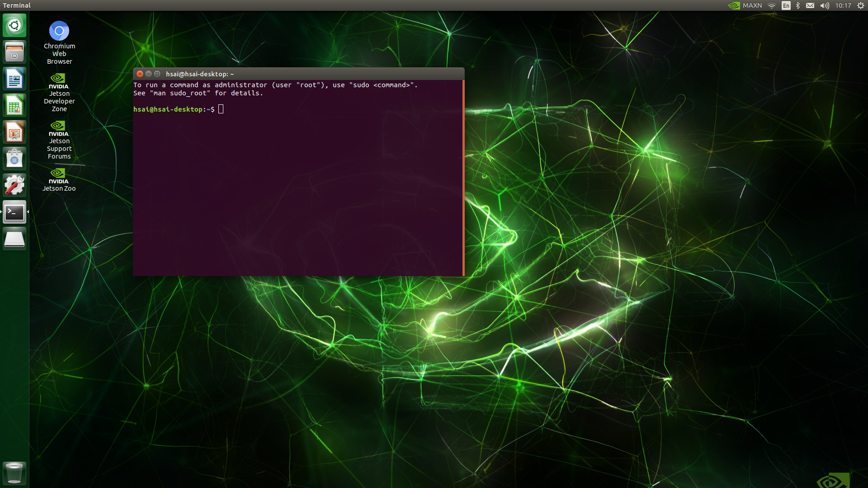Open the removable drive launcher icon

(x=14, y=239)
